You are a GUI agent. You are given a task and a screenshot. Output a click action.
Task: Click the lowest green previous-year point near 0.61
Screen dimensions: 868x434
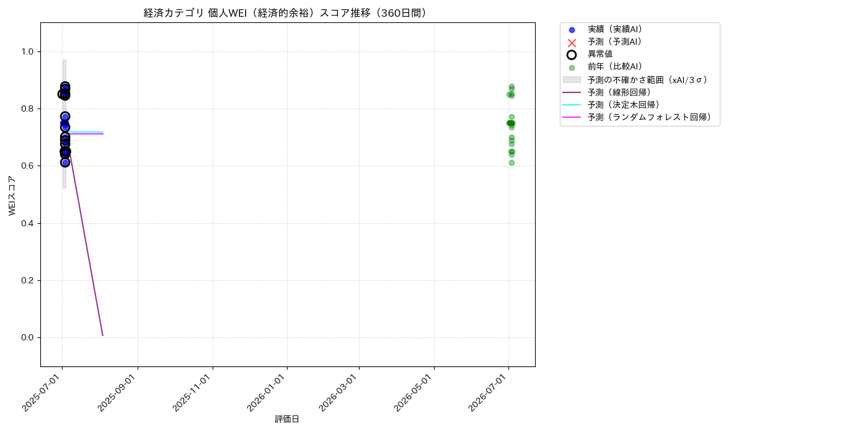pyautogui.click(x=511, y=162)
